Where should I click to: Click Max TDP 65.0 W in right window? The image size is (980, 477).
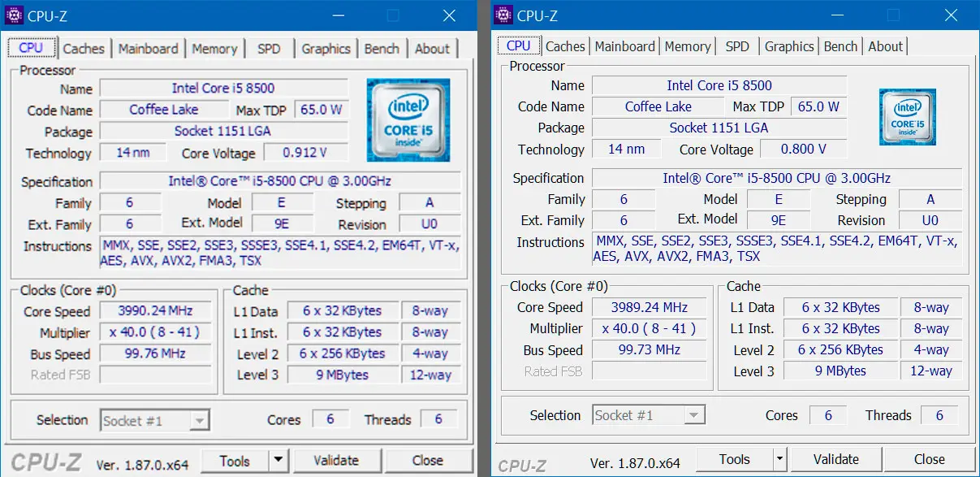click(x=818, y=106)
